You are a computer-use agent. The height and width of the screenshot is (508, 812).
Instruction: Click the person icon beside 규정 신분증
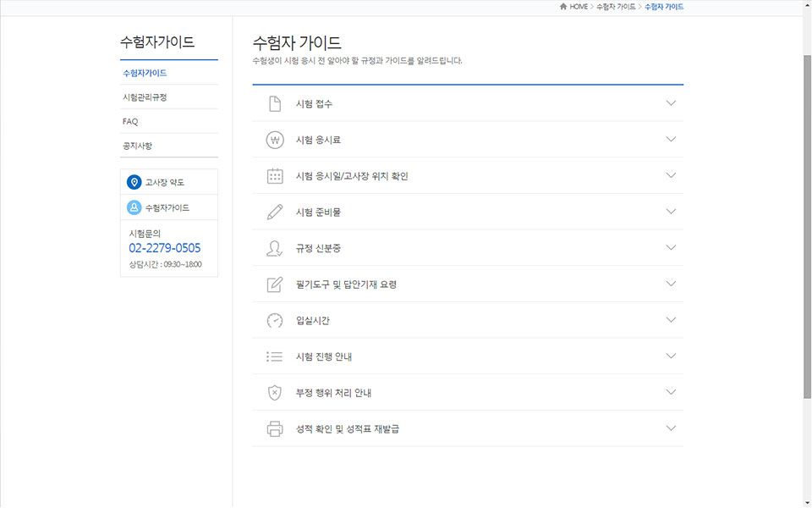click(x=274, y=248)
